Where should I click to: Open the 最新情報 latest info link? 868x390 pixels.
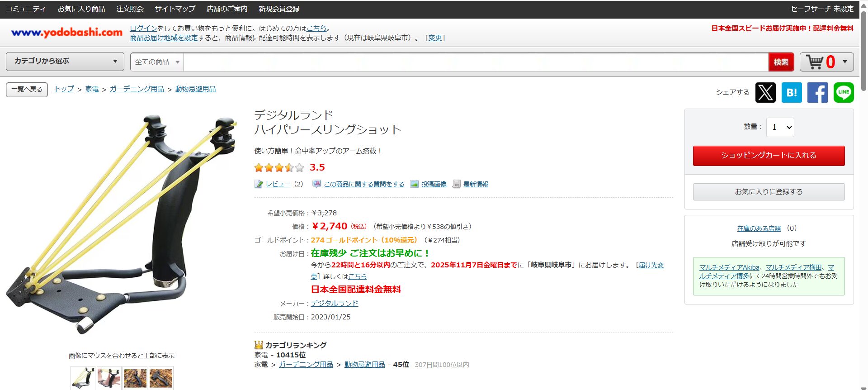[475, 184]
